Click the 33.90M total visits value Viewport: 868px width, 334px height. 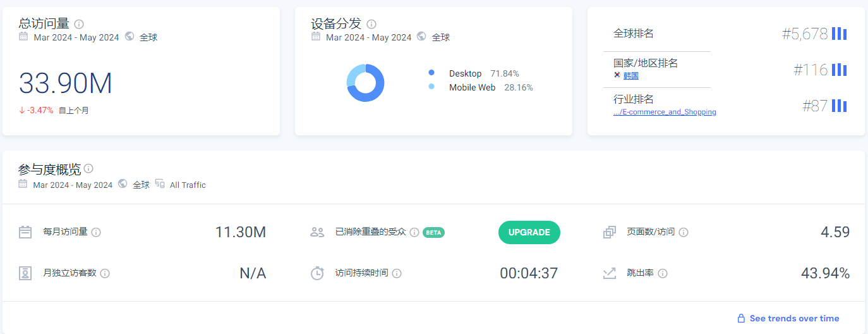66,83
